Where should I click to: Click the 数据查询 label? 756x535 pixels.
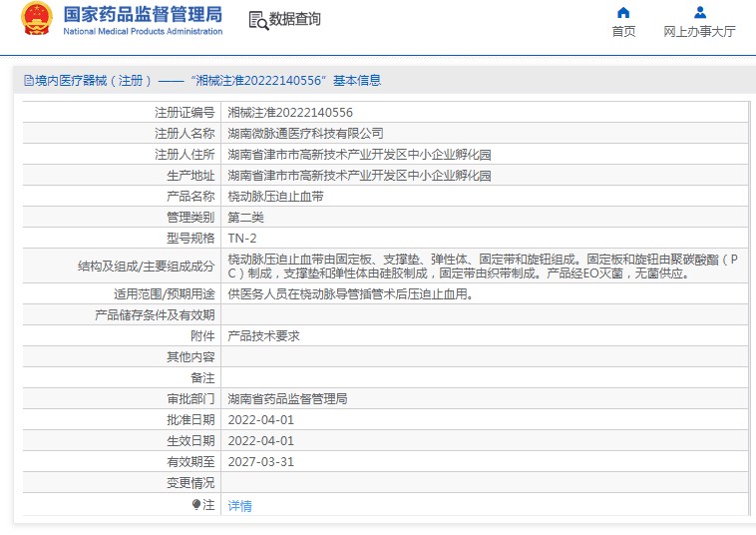pyautogui.click(x=294, y=19)
